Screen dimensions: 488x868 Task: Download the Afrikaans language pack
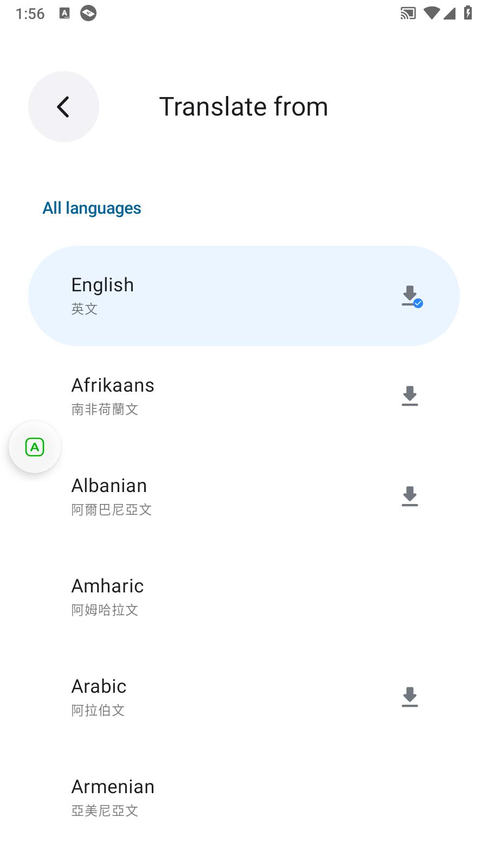coord(410,395)
